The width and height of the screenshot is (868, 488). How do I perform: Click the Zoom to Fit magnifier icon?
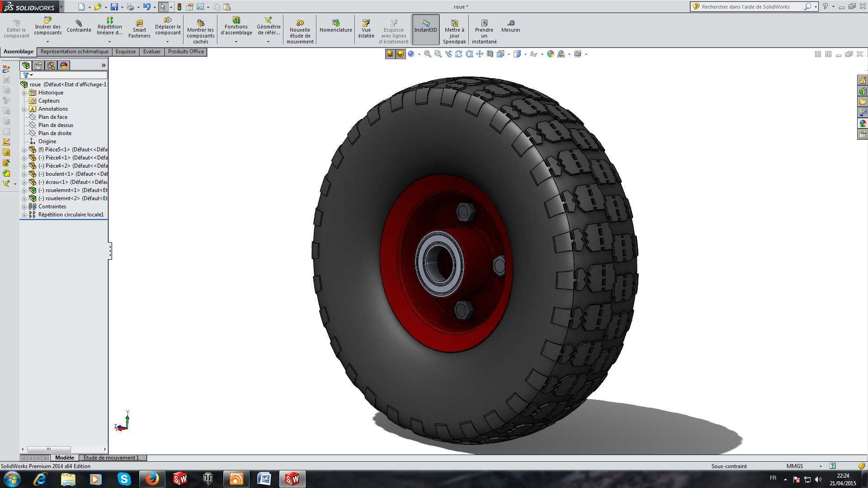pyautogui.click(x=427, y=54)
